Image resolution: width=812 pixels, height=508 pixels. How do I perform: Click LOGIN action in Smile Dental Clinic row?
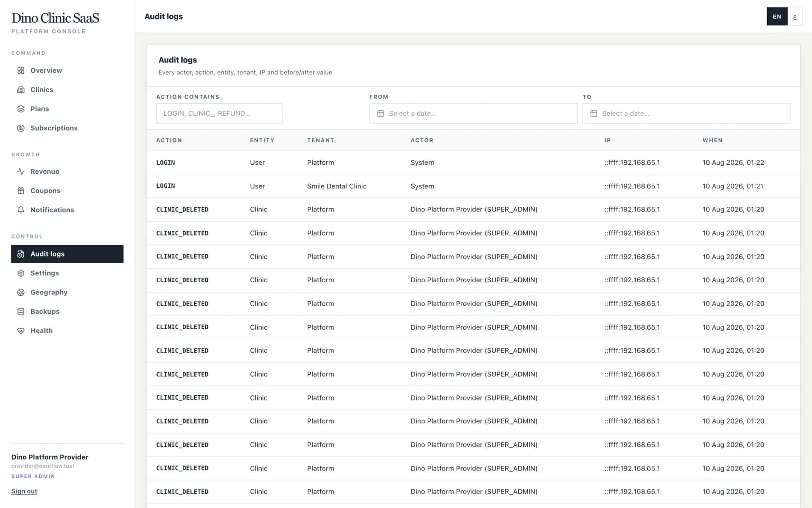[166, 186]
